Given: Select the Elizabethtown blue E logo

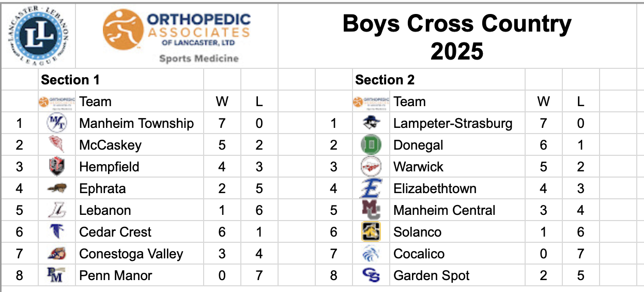Looking at the screenshot, I should coord(371,188).
